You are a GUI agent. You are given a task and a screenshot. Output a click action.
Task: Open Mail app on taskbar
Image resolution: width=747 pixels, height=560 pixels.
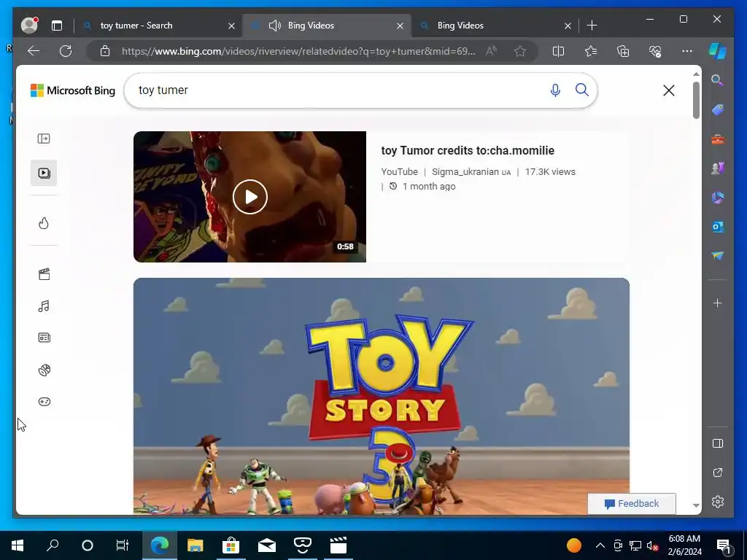(267, 545)
